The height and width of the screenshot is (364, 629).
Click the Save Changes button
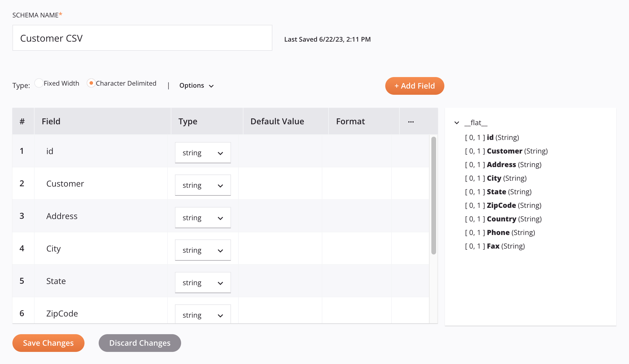point(48,343)
